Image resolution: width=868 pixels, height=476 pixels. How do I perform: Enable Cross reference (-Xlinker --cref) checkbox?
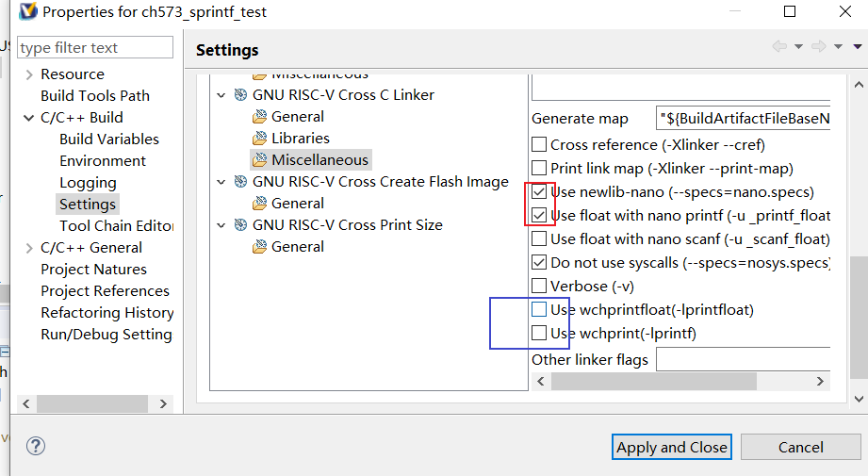pyautogui.click(x=539, y=145)
